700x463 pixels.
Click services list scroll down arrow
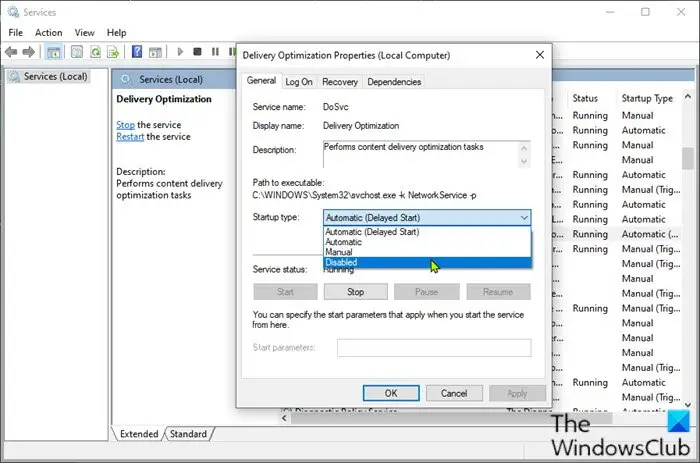[688, 405]
